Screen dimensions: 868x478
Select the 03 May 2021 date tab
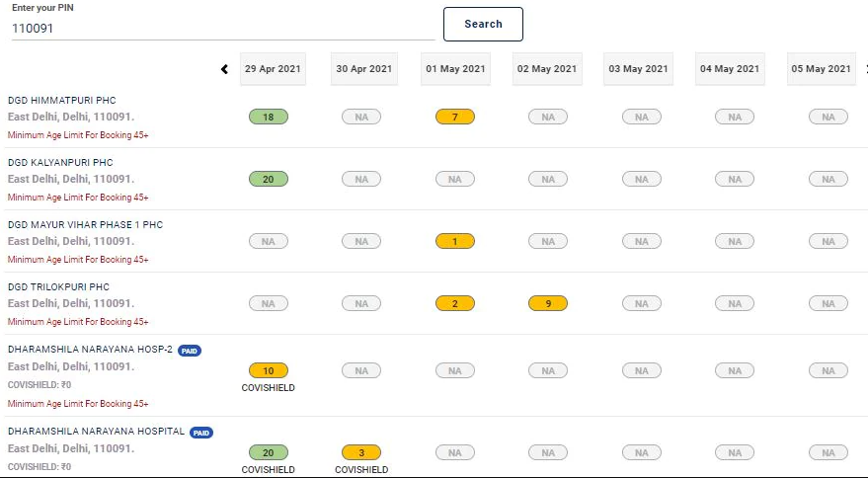tap(639, 69)
